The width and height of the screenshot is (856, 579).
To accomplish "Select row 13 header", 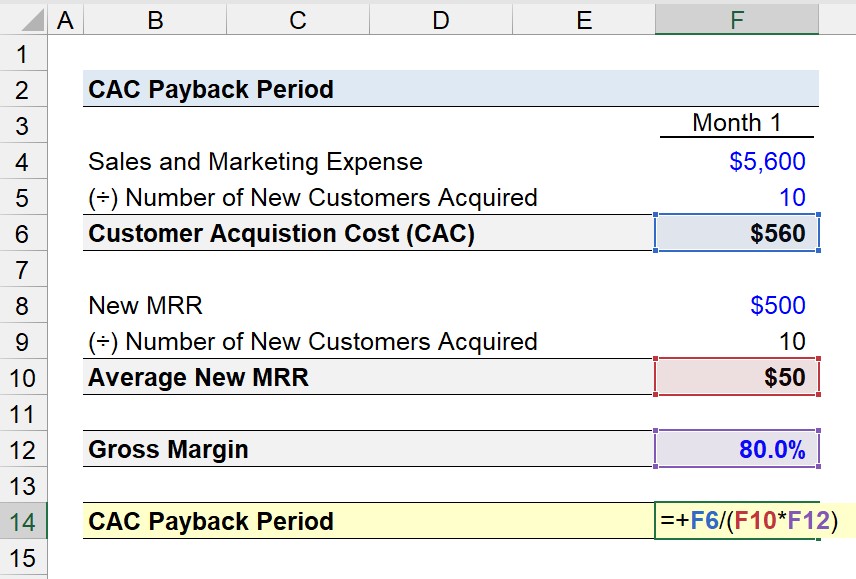I will pos(23,486).
